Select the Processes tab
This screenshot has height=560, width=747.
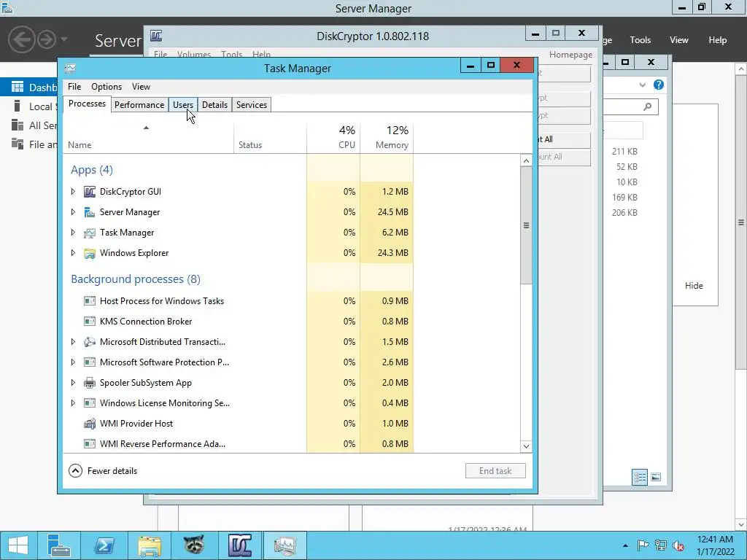tap(88, 104)
